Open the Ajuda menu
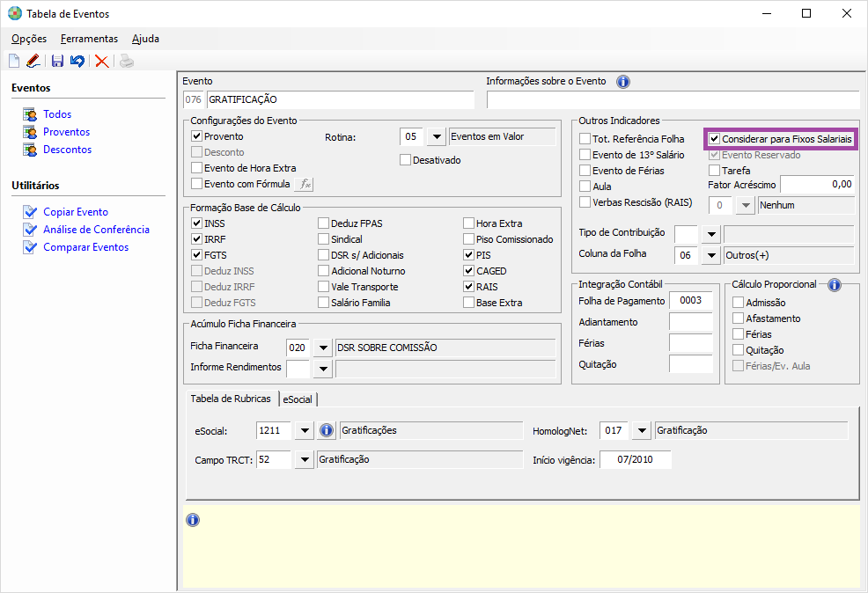 (x=145, y=39)
